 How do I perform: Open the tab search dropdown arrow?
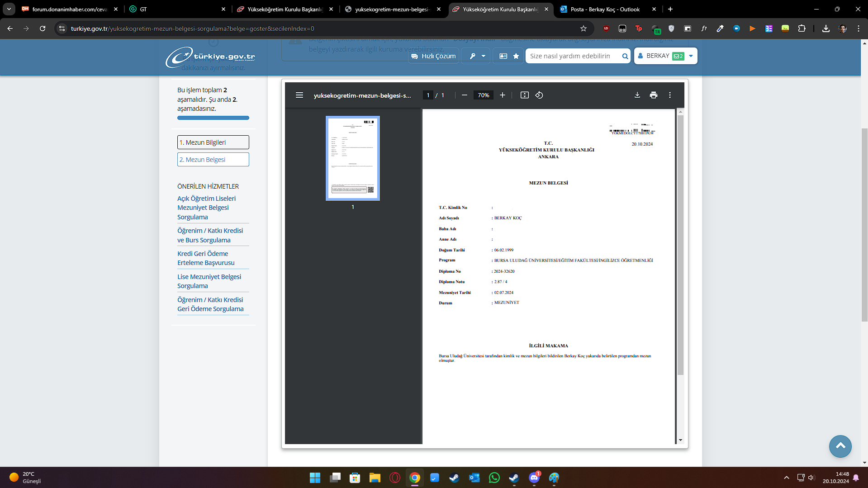[9, 9]
